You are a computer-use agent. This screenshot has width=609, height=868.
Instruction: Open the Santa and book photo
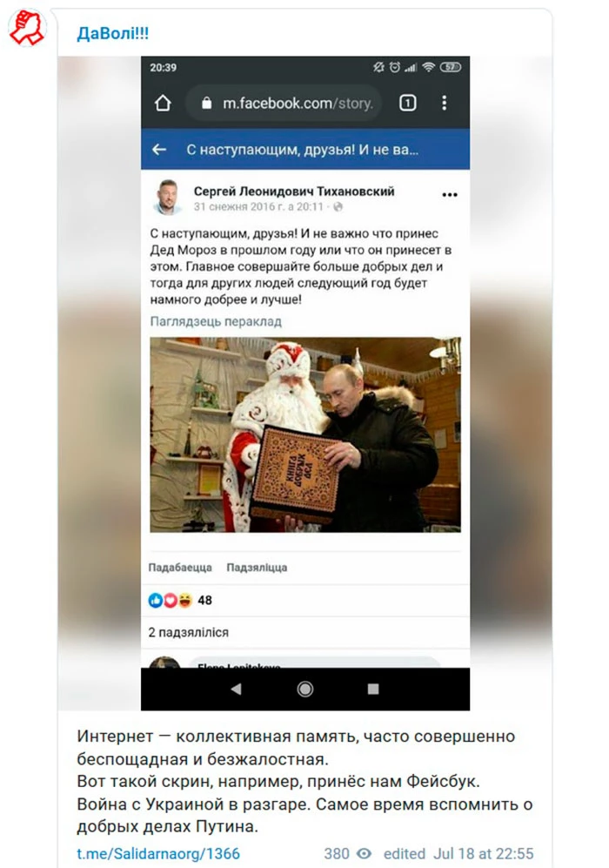tap(305, 434)
